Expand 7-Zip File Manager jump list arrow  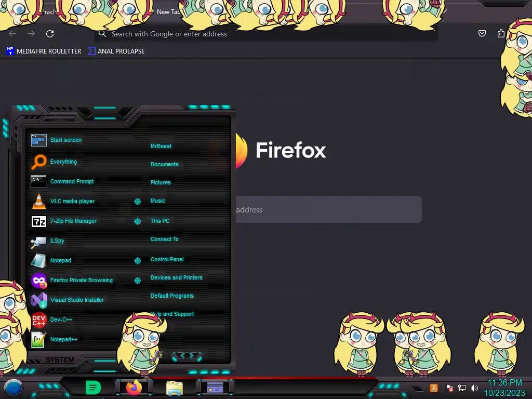137,221
